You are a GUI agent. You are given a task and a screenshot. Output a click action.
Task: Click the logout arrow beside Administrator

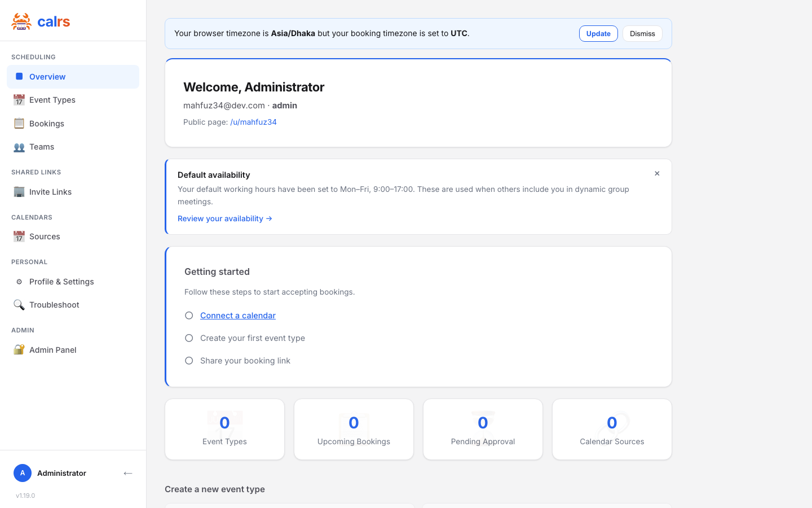click(128, 473)
